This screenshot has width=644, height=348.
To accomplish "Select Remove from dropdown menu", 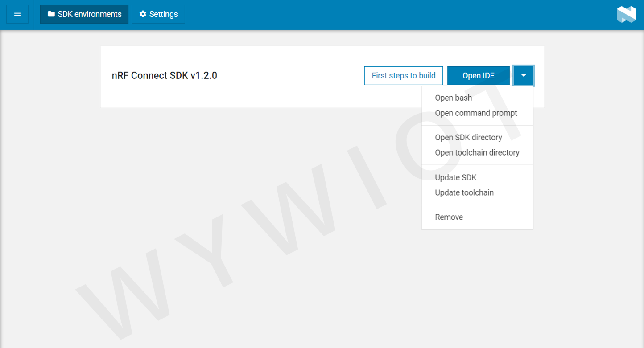I will coord(477,217).
